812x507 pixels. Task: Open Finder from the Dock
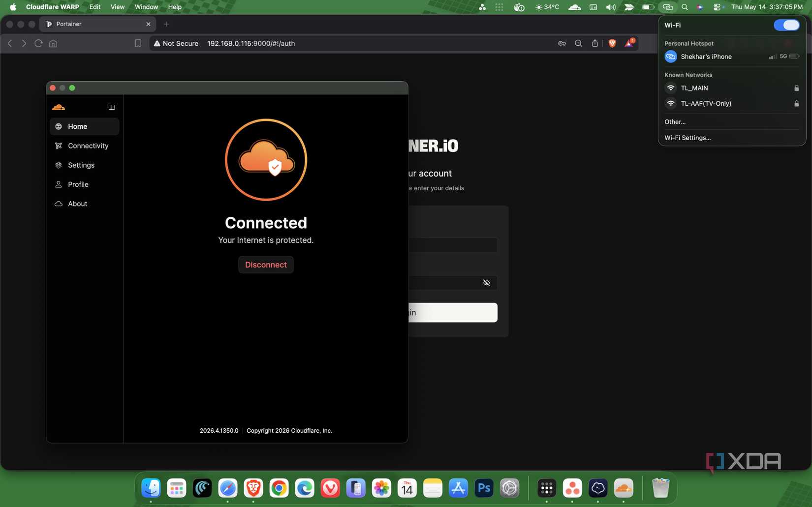(x=151, y=488)
